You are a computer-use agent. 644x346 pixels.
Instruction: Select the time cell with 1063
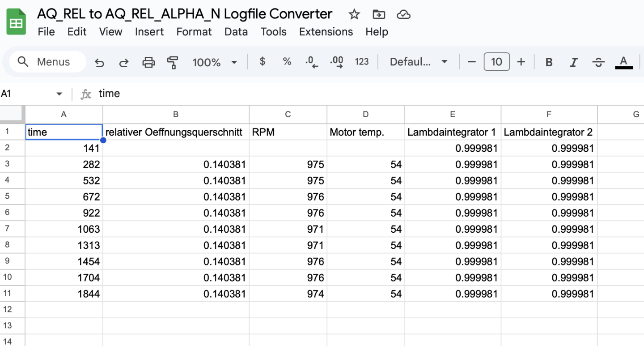(64, 229)
